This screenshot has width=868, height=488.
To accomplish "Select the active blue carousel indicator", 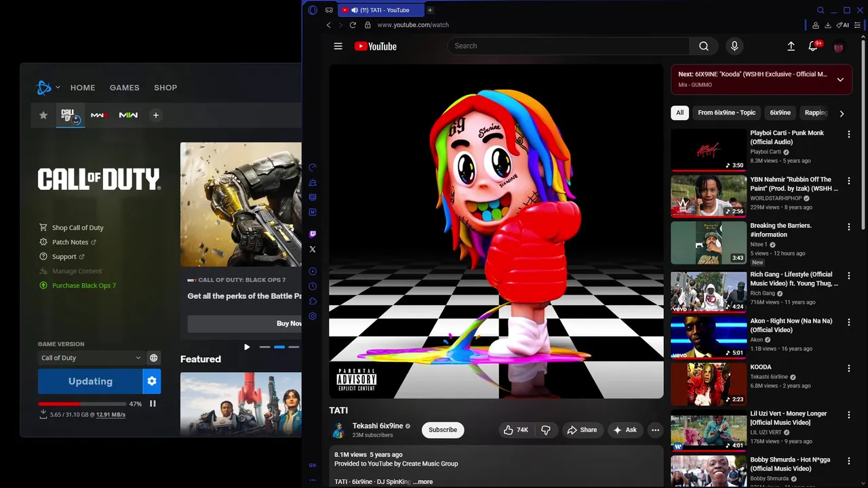I will [279, 347].
